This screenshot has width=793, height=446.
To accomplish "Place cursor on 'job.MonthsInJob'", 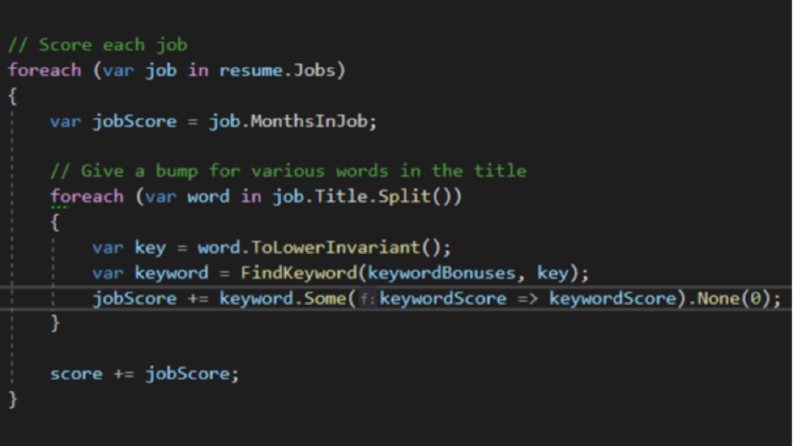I will 288,121.
